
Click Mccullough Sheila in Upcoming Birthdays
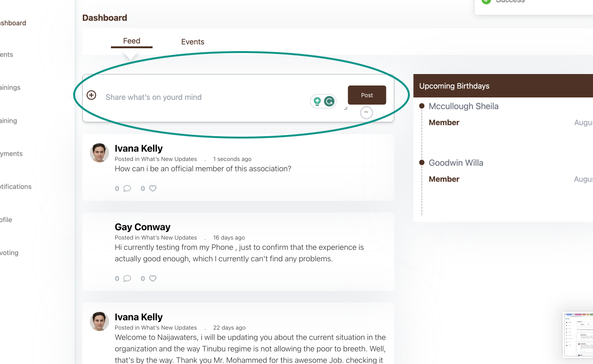(463, 107)
